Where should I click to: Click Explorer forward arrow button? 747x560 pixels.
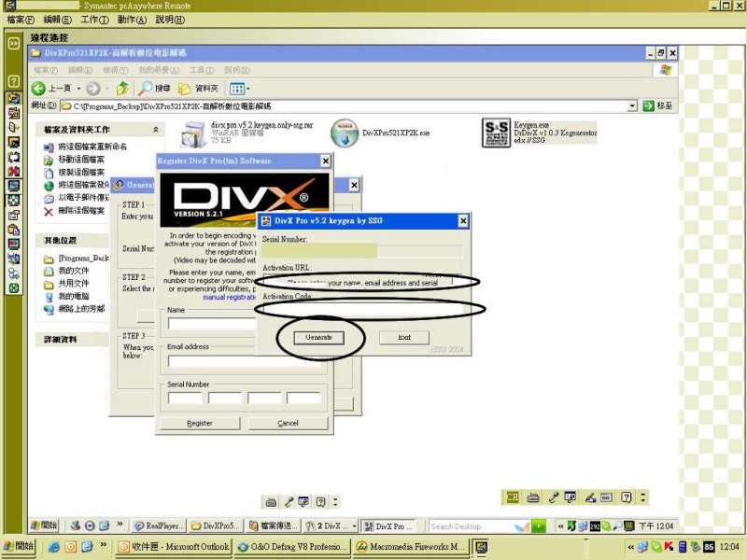click(x=93, y=88)
